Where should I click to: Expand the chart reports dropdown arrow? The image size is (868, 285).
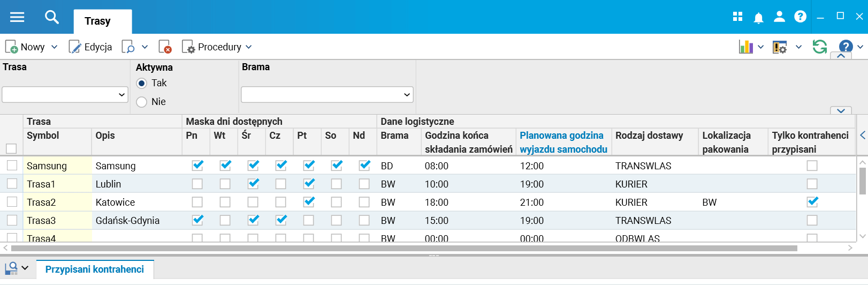click(x=760, y=47)
